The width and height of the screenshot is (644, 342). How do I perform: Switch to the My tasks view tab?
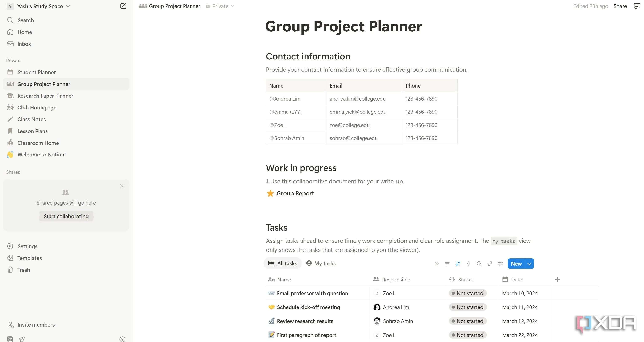[321, 263]
